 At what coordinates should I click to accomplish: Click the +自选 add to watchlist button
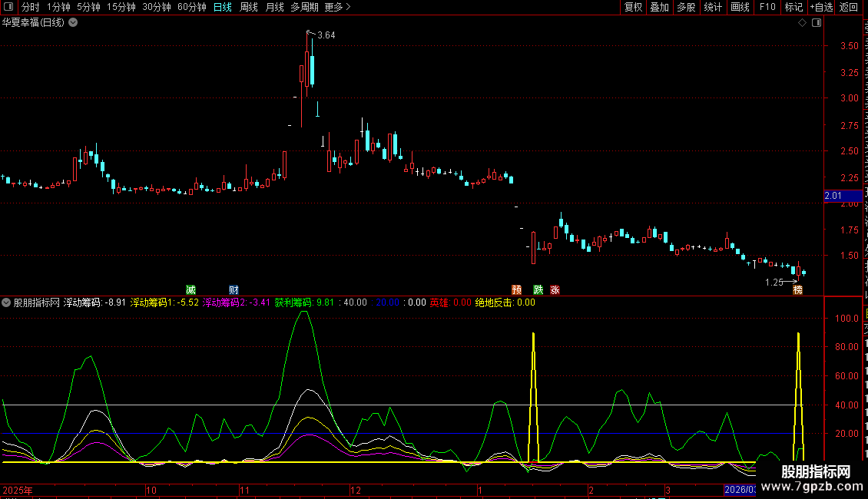[820, 7]
